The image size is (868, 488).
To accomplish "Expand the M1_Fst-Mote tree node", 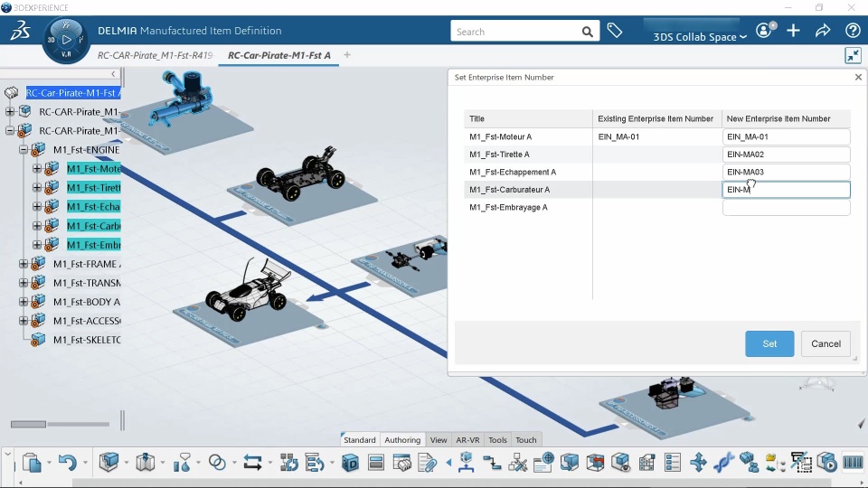I will pos(36,168).
